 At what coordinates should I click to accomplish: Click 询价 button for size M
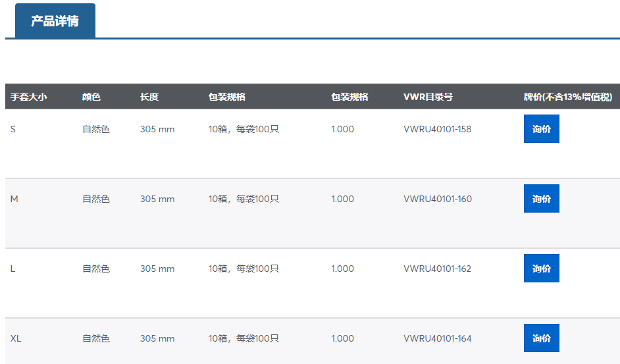pos(541,198)
